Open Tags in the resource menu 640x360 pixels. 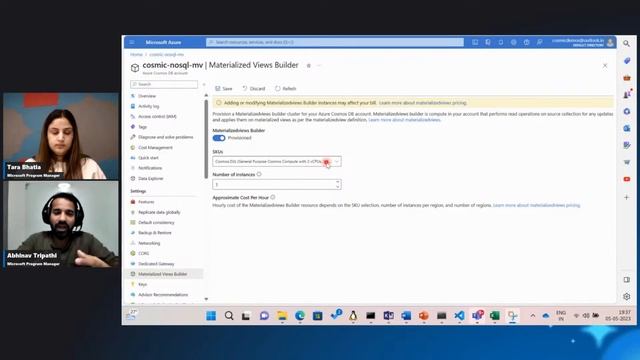point(142,127)
